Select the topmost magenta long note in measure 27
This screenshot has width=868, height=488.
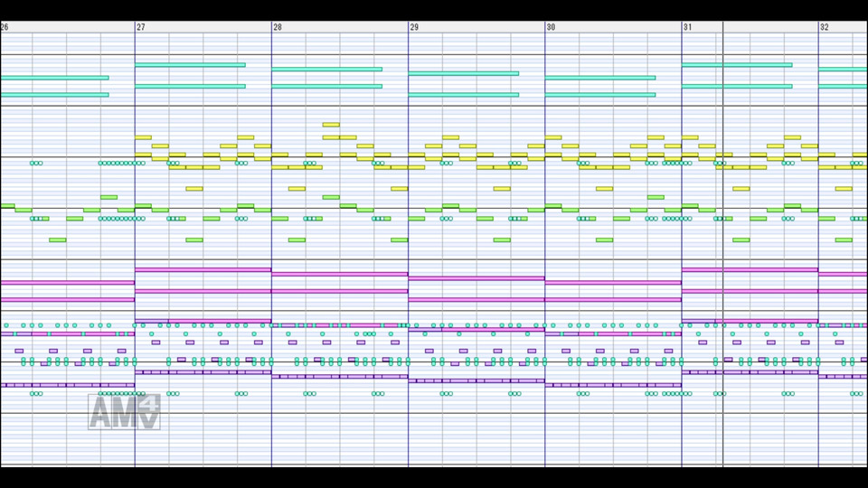pyautogui.click(x=203, y=270)
